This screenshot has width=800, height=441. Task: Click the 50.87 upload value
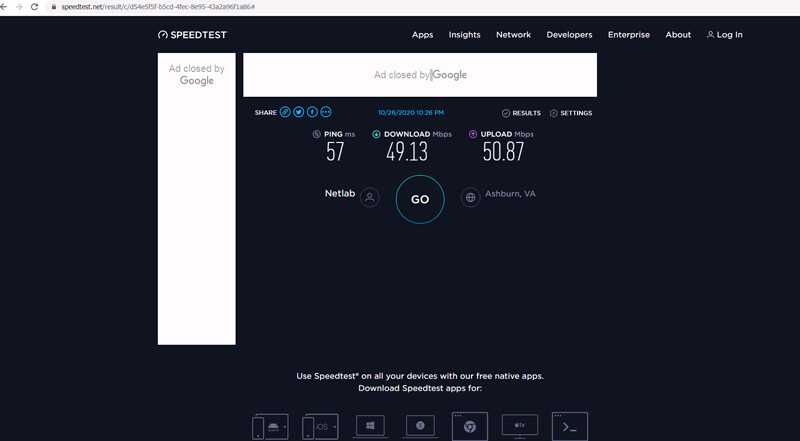point(504,152)
